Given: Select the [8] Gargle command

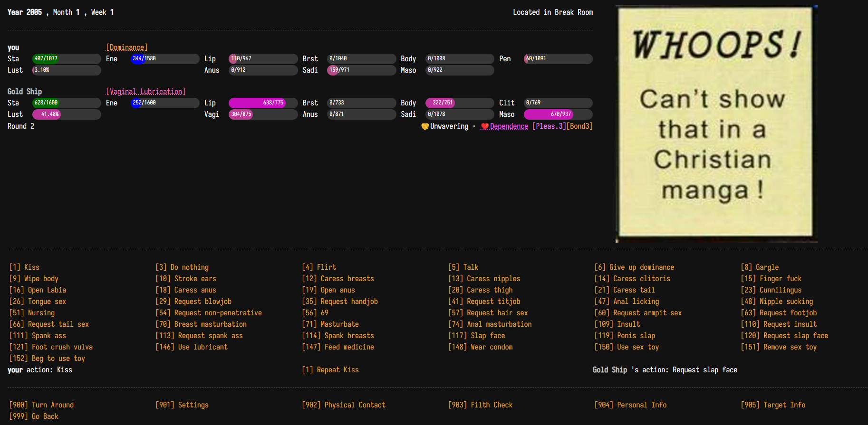Looking at the screenshot, I should point(760,267).
